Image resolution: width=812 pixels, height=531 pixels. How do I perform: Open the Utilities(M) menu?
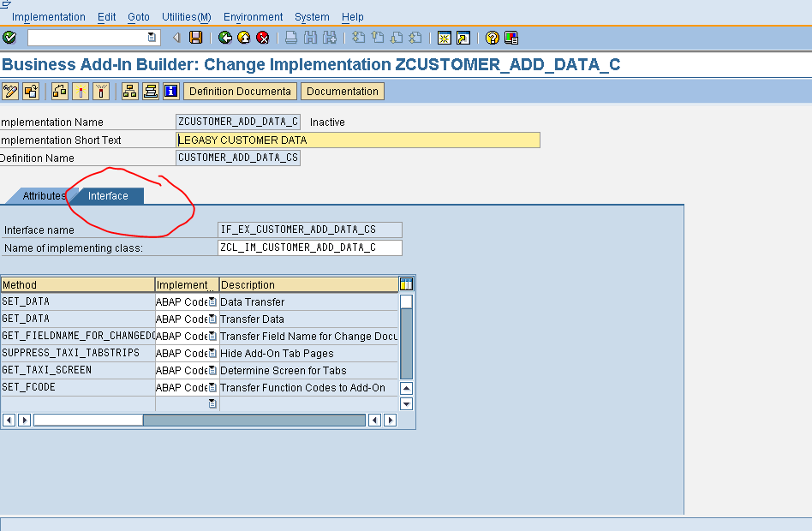coord(185,16)
